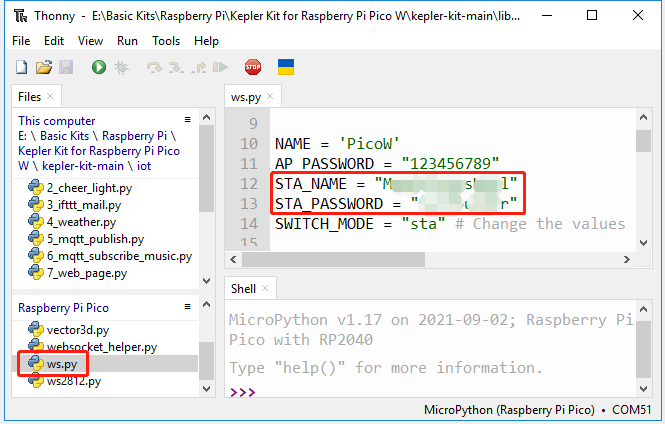Close the ws.py editor tab
This screenshot has width=665, height=424.
point(270,96)
